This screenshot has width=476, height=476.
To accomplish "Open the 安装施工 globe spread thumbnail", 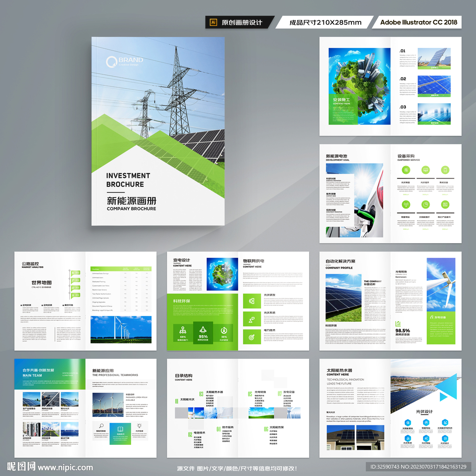I will click(390, 86).
